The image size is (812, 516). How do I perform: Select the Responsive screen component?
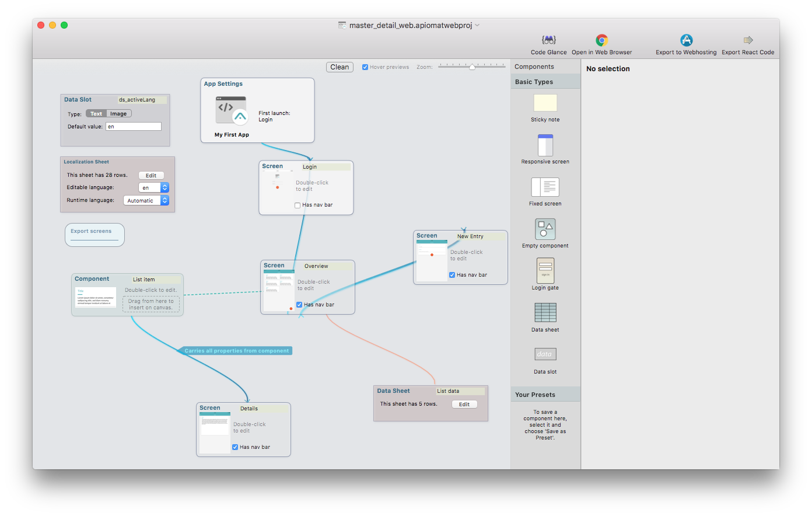pos(545,145)
